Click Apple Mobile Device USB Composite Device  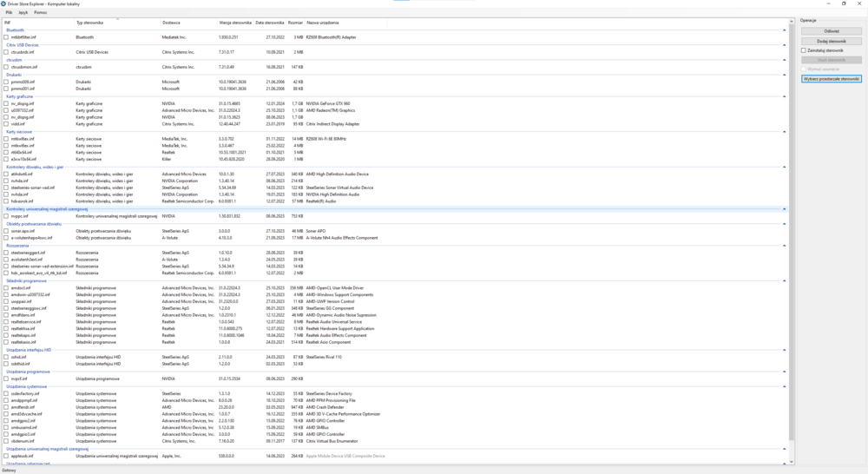pyautogui.click(x=345, y=457)
